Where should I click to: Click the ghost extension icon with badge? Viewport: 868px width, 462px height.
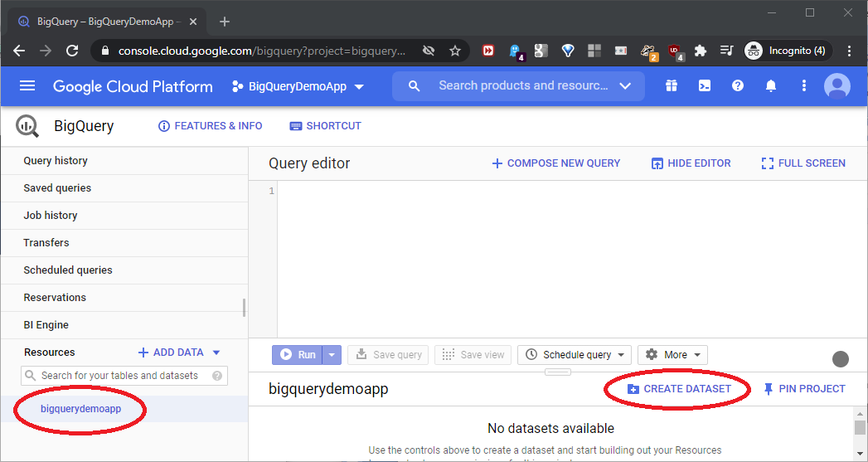(516, 52)
